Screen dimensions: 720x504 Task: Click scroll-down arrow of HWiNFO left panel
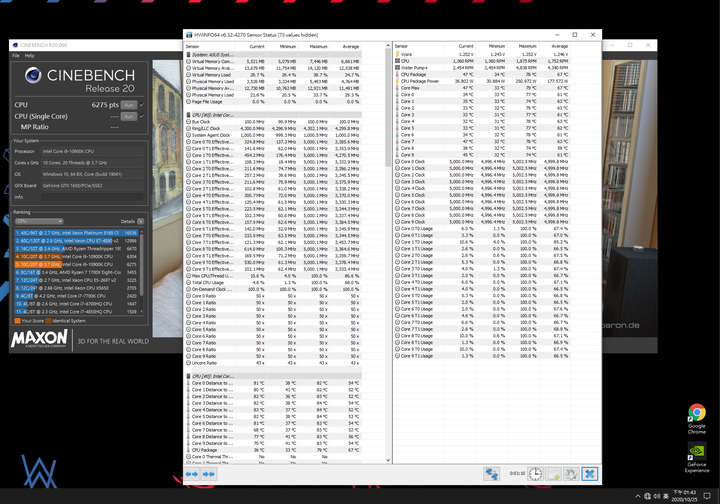pos(388,459)
